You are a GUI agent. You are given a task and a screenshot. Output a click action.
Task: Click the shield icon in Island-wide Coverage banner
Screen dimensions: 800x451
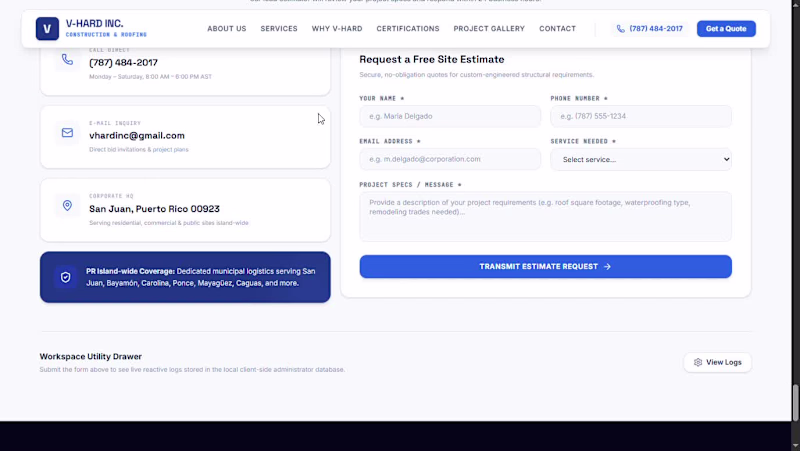[x=65, y=277]
